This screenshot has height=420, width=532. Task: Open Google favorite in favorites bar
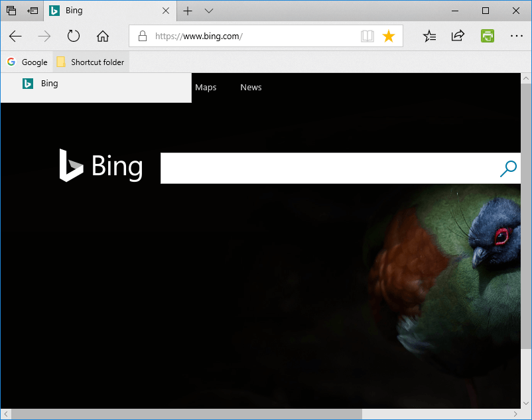27,62
